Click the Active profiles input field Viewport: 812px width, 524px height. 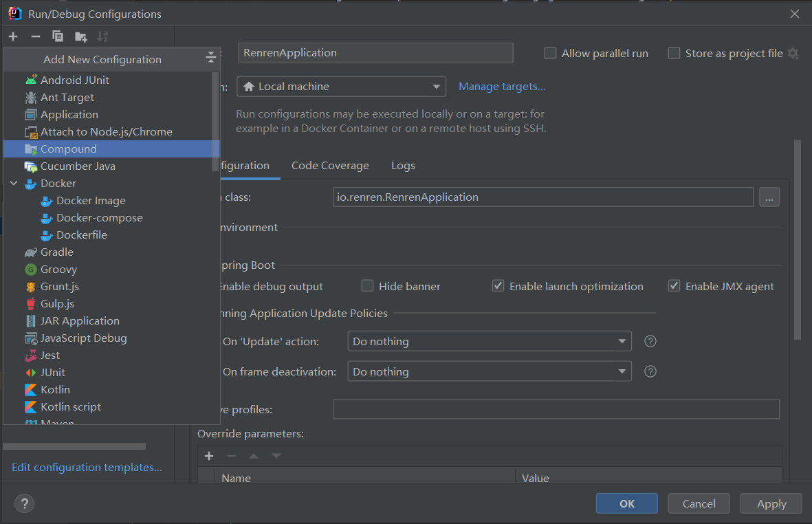(556, 409)
